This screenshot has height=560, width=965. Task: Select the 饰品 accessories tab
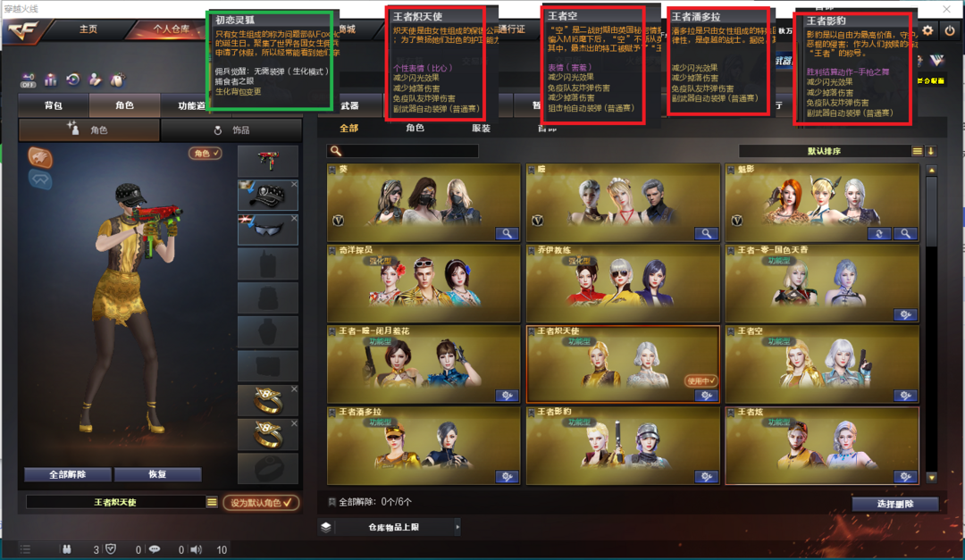coord(232,130)
